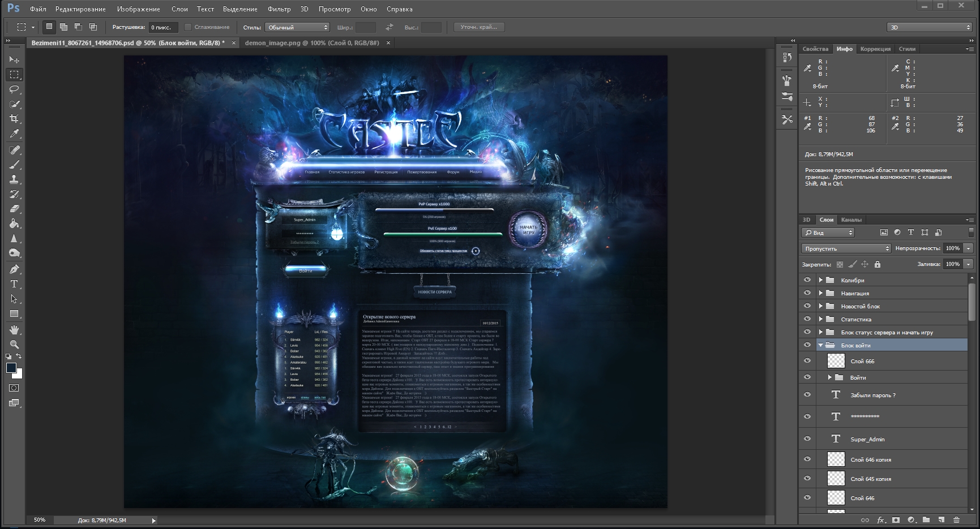980x529 pixels.
Task: Select the History Brush tool
Action: point(15,194)
